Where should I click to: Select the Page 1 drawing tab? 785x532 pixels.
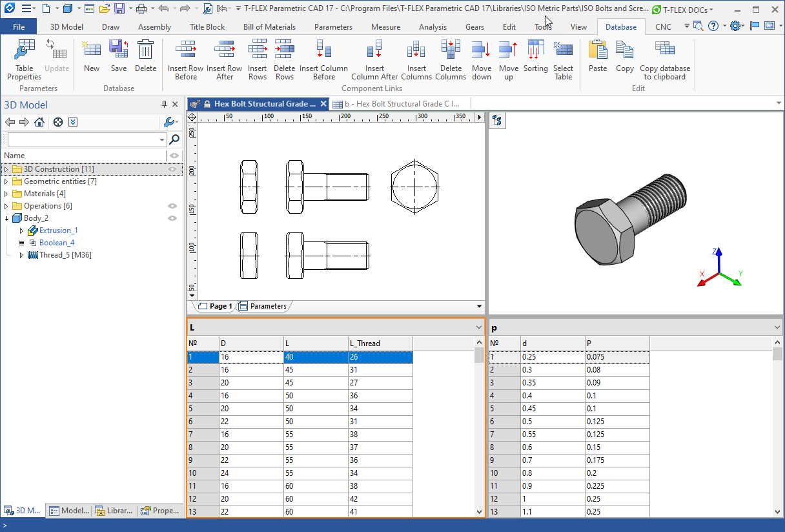216,306
